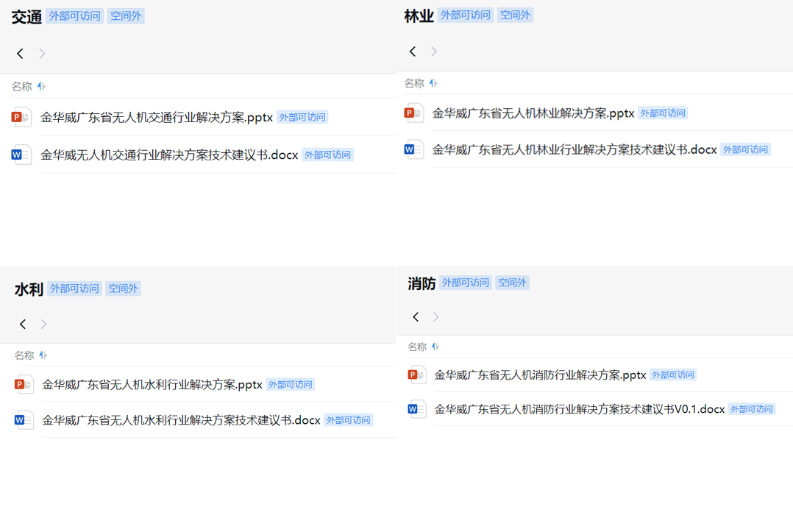
Task: Click 外部可访问 tag on 交通行业解决方案.pptx
Action: (x=302, y=117)
